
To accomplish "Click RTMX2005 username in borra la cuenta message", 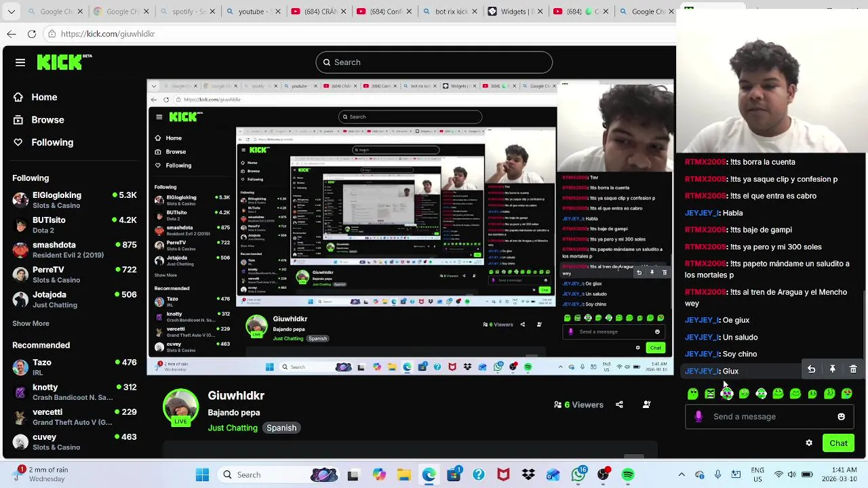I will coord(705,162).
